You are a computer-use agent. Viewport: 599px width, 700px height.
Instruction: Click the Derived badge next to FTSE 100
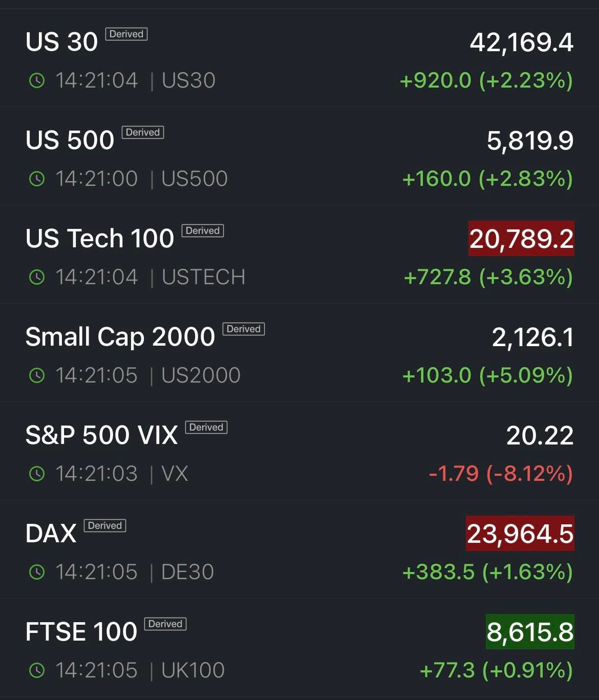click(165, 624)
